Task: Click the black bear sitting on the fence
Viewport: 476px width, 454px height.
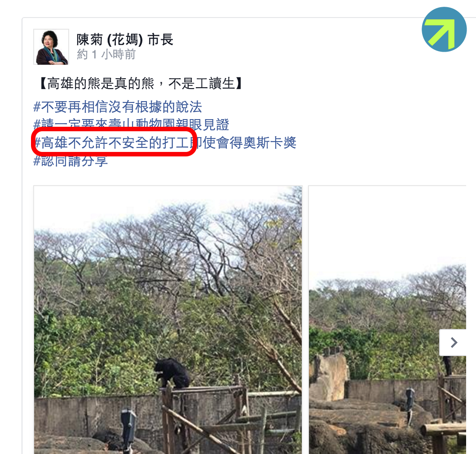Action: (x=172, y=373)
